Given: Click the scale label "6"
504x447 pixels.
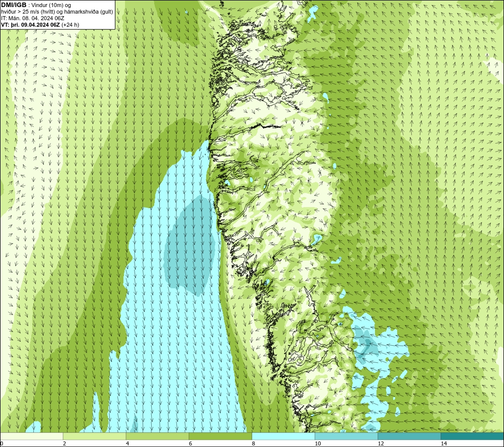Looking at the screenshot, I should 191,443.
